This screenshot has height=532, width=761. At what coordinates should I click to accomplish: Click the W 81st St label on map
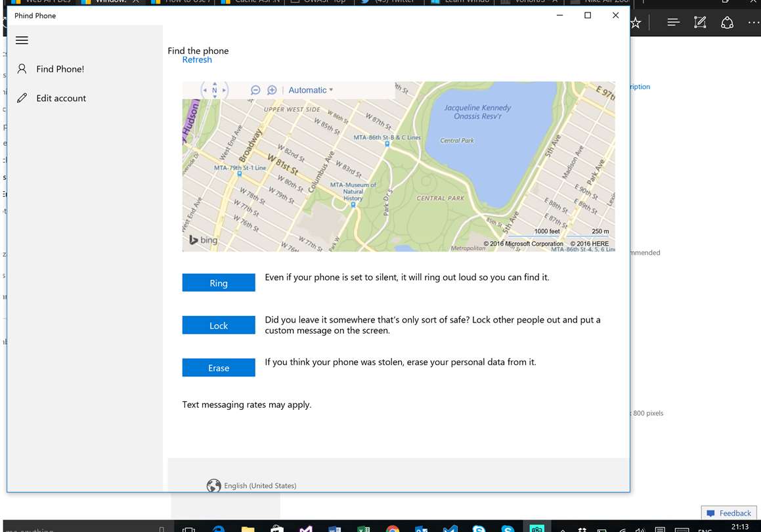point(283,165)
